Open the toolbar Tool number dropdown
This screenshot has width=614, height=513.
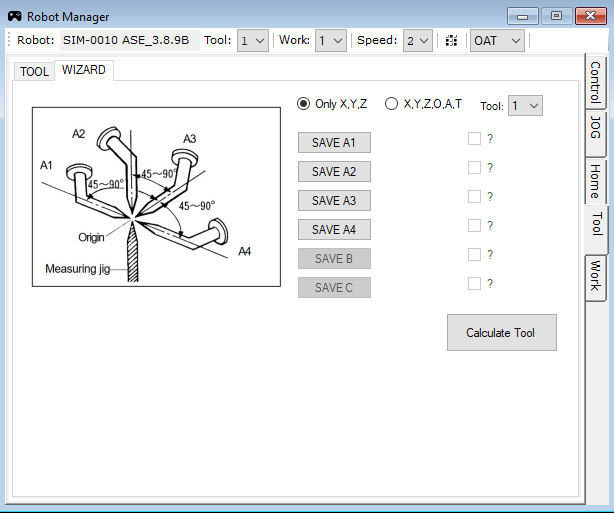point(253,40)
